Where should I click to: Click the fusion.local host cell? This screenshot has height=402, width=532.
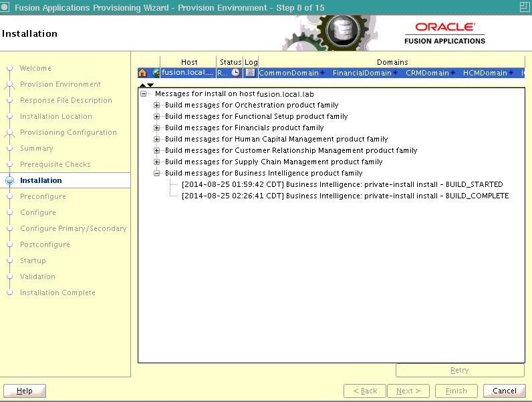188,73
